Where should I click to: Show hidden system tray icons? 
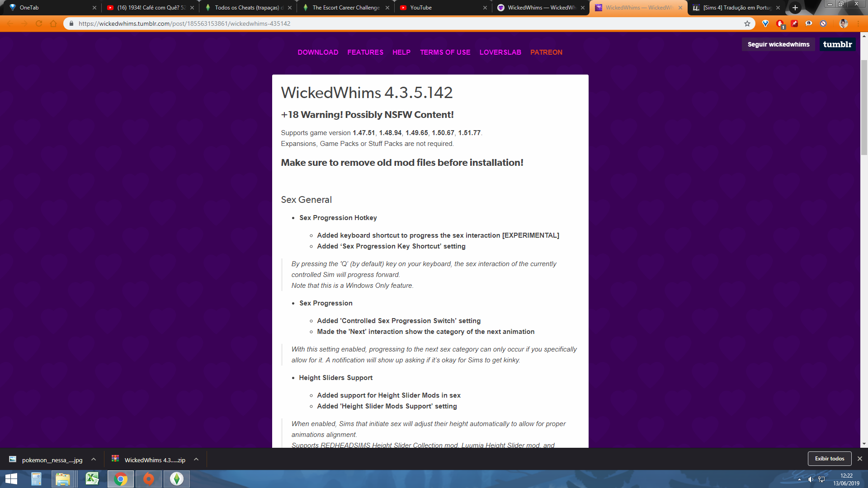[x=799, y=479]
